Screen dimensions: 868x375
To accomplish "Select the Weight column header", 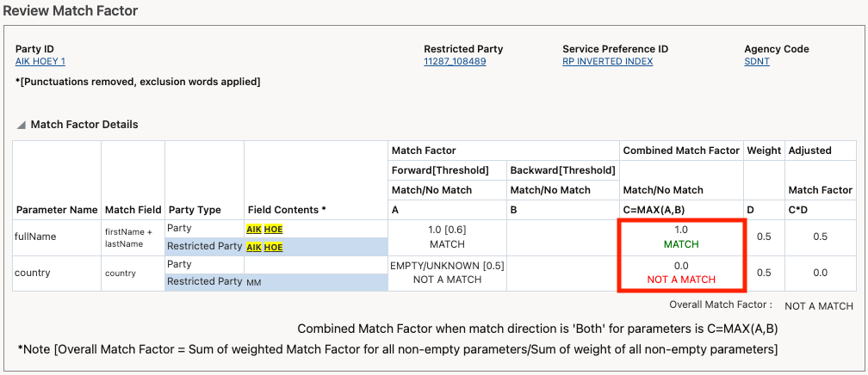I will [x=764, y=151].
